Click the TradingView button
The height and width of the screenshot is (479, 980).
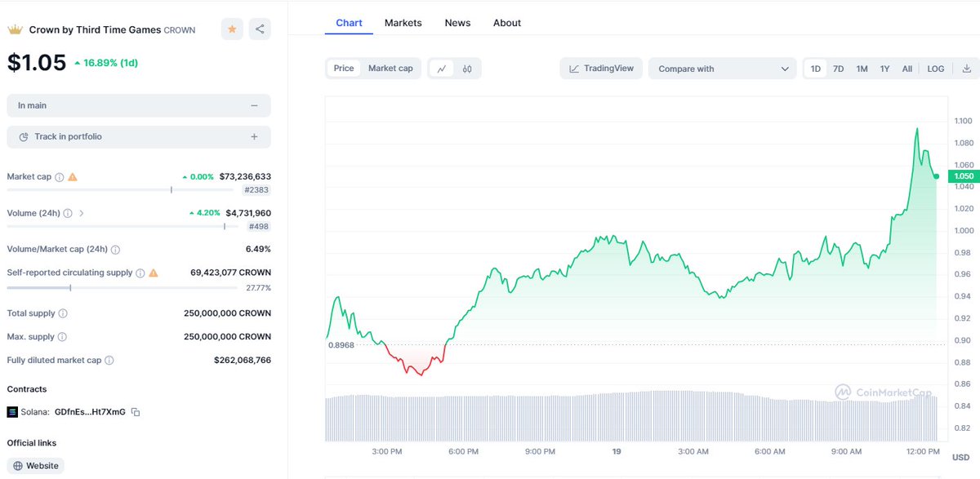click(x=602, y=69)
